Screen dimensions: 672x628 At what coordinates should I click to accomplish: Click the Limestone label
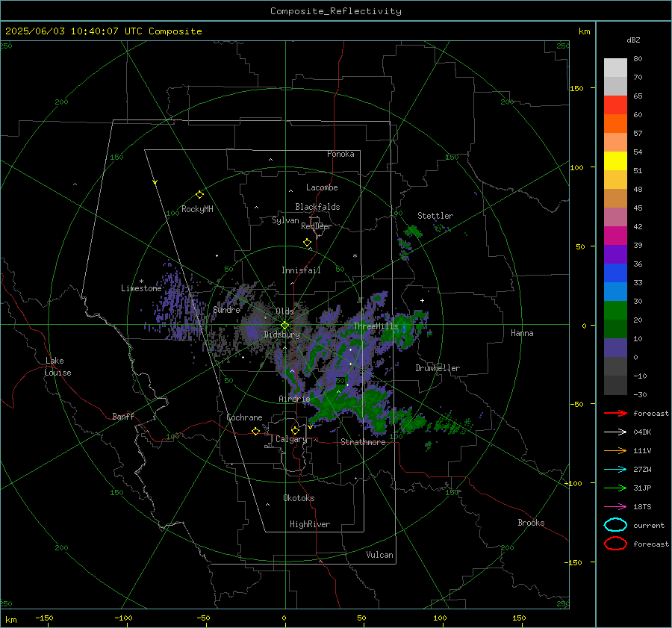tap(141, 288)
